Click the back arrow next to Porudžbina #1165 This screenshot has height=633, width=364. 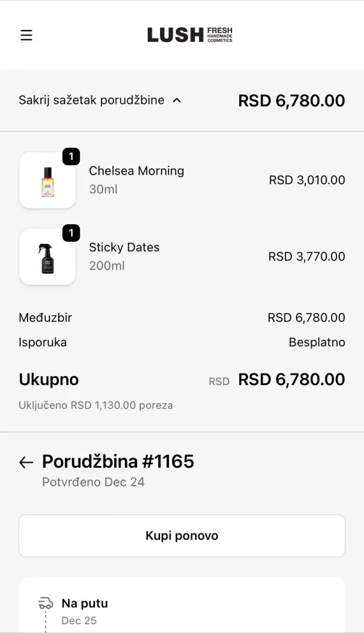click(x=25, y=462)
